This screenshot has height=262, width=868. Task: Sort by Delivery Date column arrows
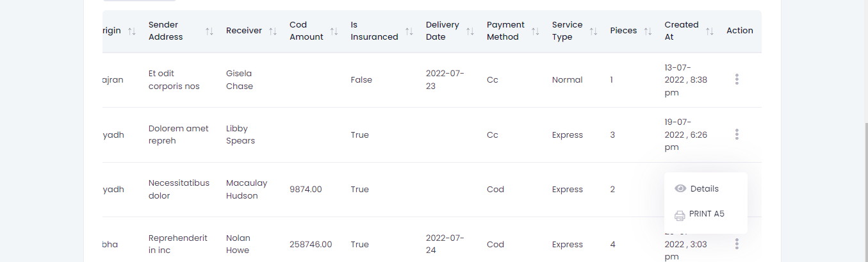coord(470,31)
